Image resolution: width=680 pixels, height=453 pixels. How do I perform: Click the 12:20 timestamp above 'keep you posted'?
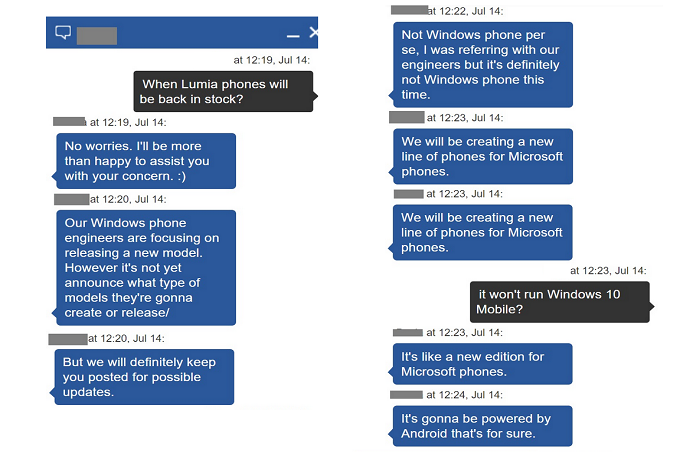tap(130, 339)
